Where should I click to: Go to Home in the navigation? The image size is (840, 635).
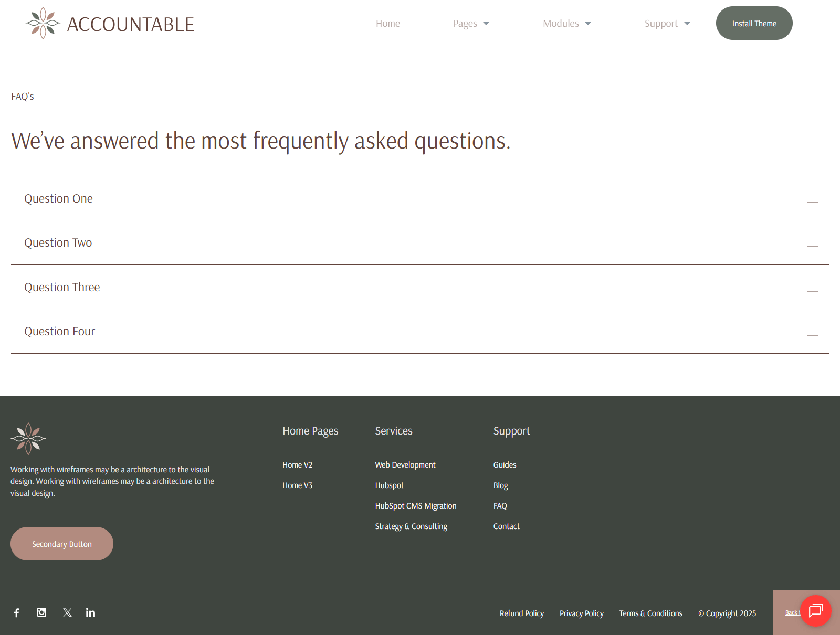click(x=388, y=24)
